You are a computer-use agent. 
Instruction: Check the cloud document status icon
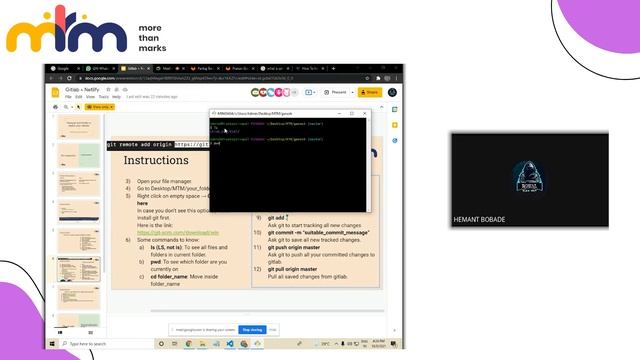(125, 89)
